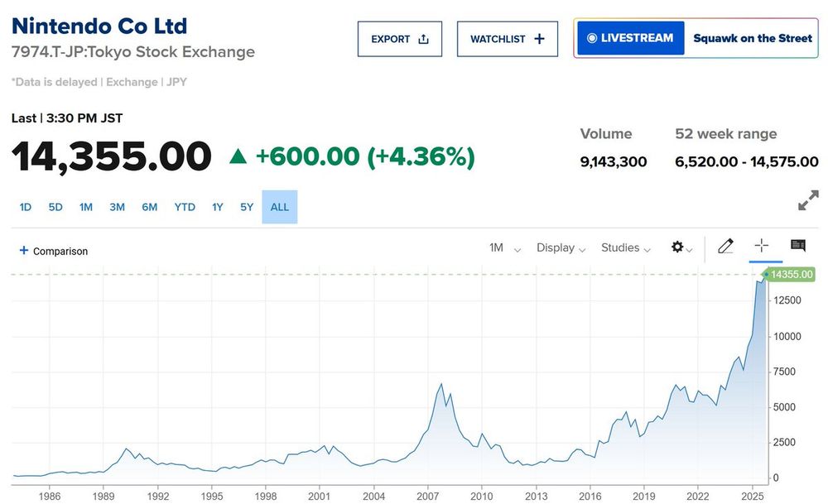Switch to the YTD range tab
The width and height of the screenshot is (828, 504).
pyautogui.click(x=185, y=207)
